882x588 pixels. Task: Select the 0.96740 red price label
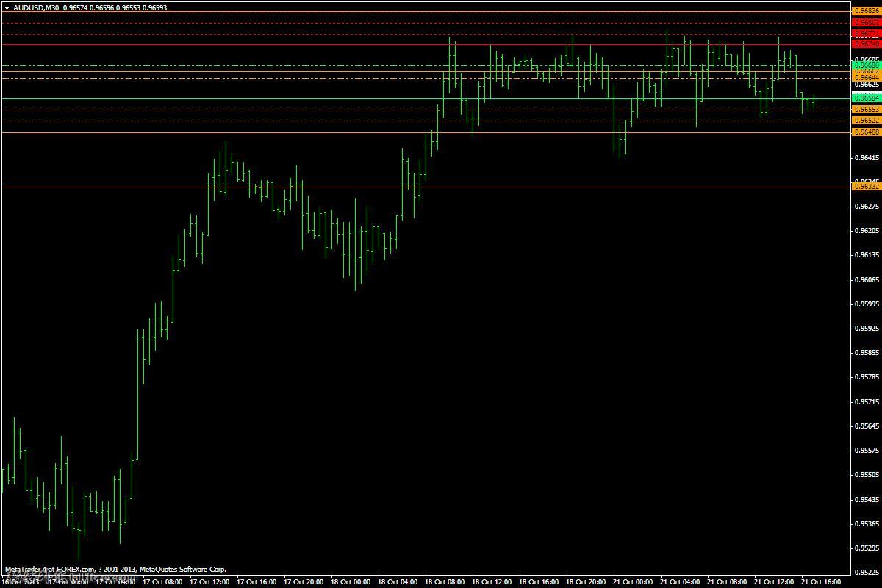[x=867, y=44]
